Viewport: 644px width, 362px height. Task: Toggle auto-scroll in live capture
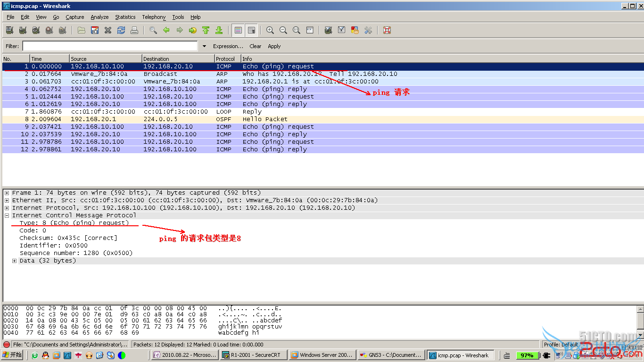click(x=251, y=30)
